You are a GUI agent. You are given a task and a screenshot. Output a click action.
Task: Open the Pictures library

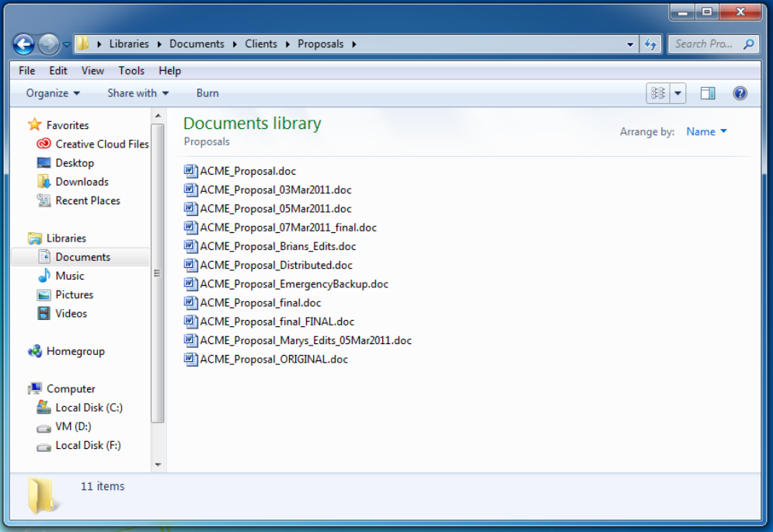coord(74,294)
